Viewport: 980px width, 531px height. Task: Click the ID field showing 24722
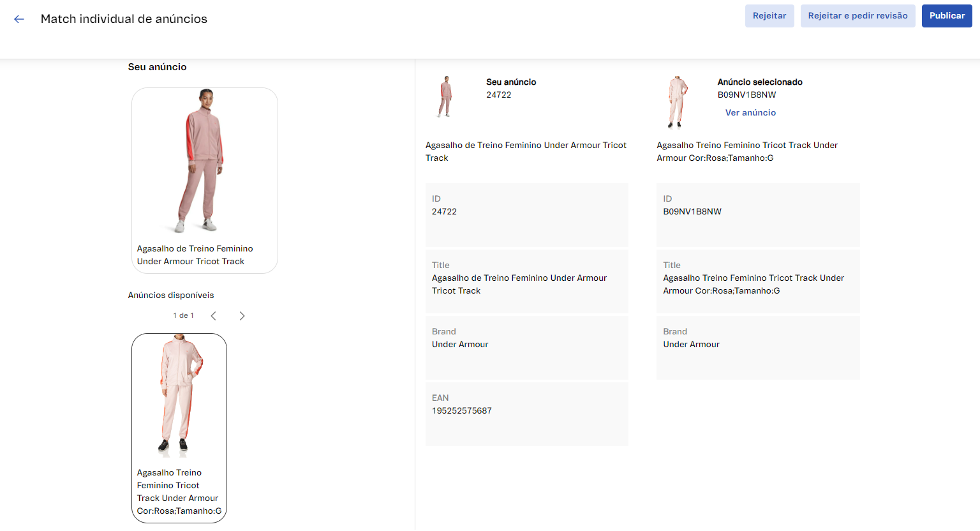click(526, 214)
